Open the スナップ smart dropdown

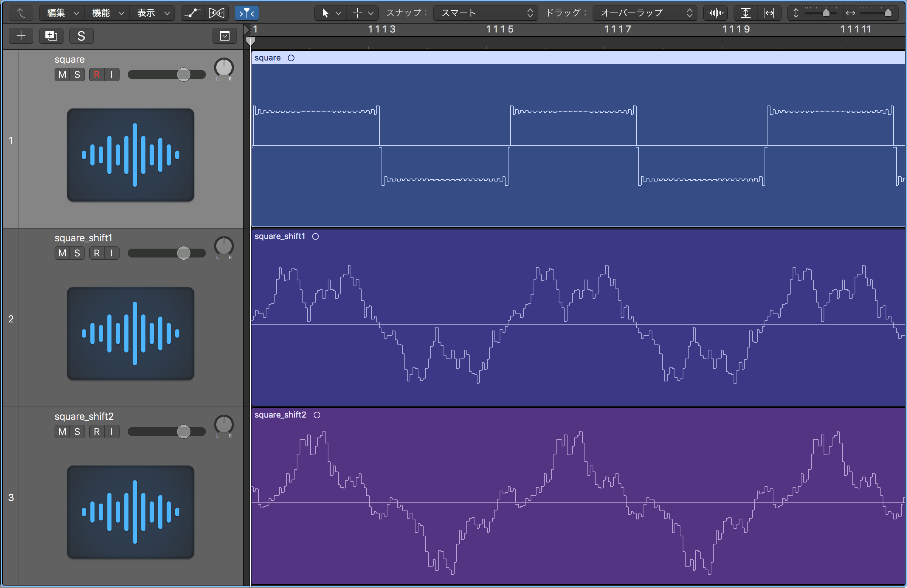(486, 13)
